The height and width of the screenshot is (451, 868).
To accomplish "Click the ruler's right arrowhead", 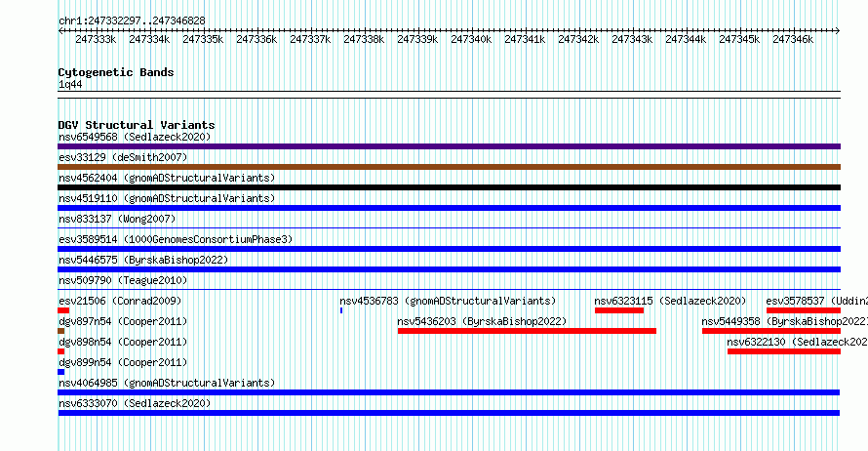I will click(838, 31).
